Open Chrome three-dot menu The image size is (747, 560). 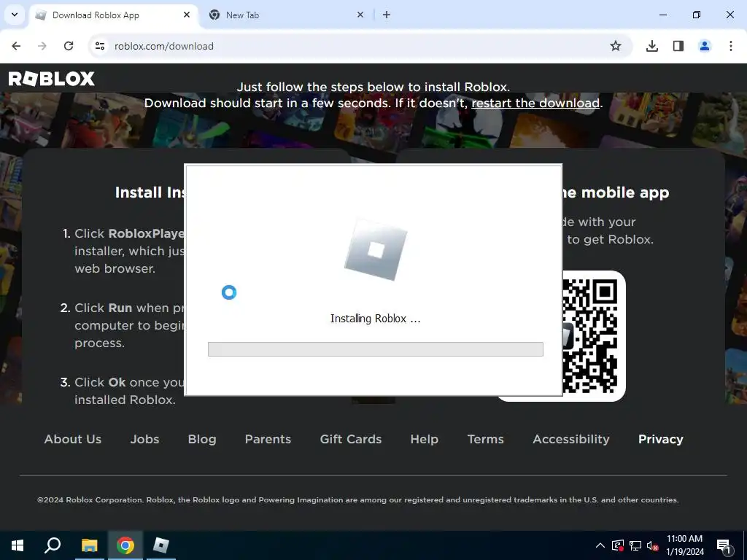coord(730,46)
